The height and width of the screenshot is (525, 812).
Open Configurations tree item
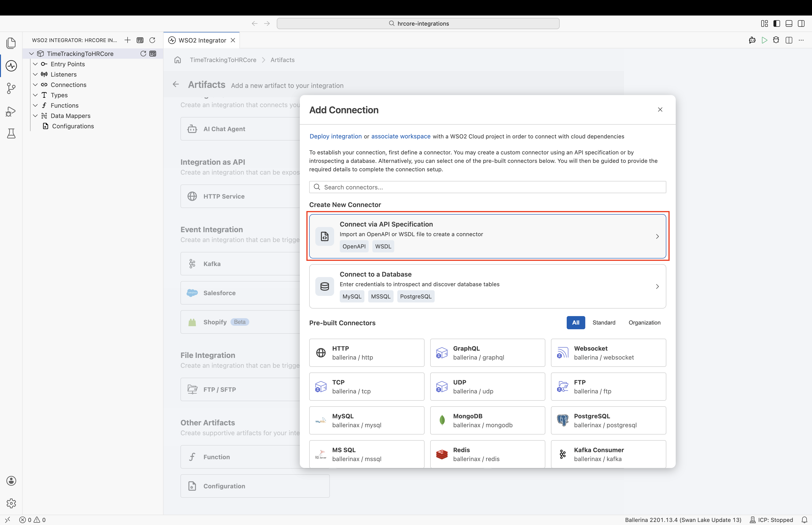73,126
